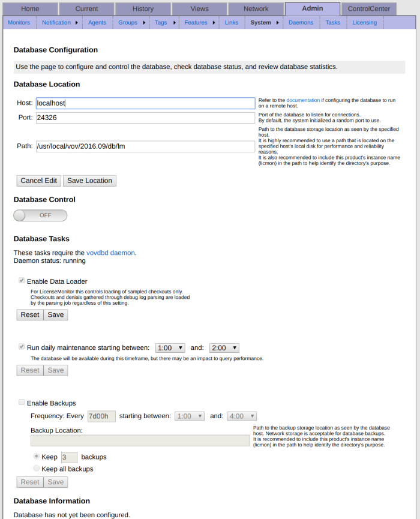Open the maintenance end time dropdown showing 2:00

tap(224, 348)
